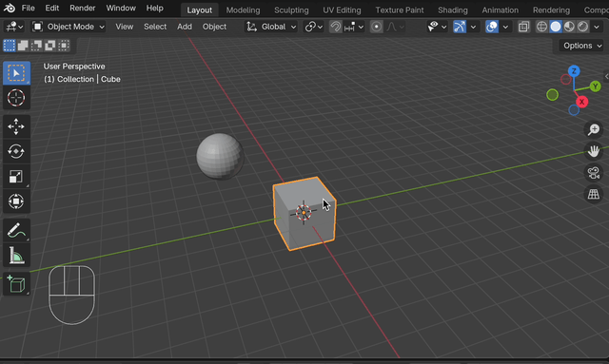This screenshot has width=609, height=364.
Task: Open the shading options dropdown arrow
Action: point(597,27)
